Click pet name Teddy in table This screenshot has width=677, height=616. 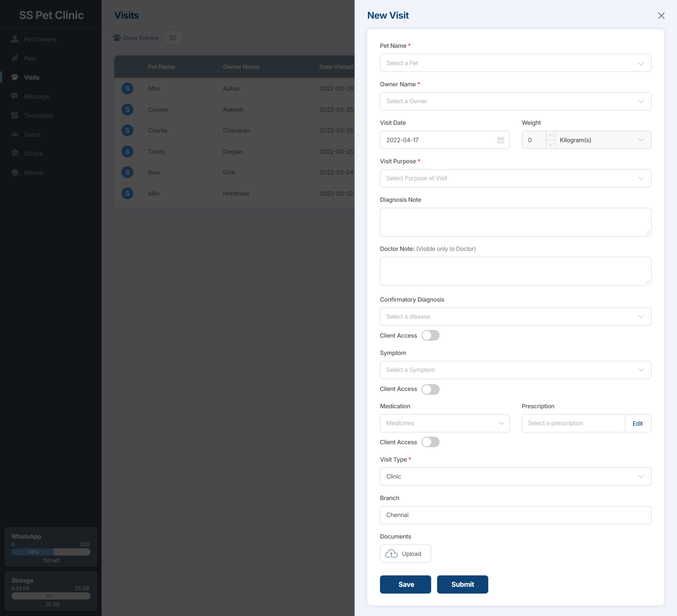157,152
